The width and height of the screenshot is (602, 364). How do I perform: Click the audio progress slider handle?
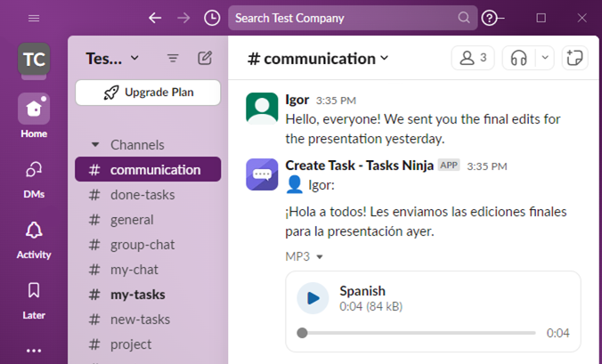[302, 333]
